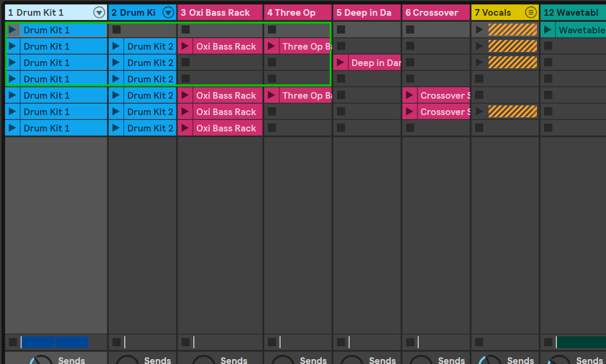Click the circular icon on the 7 Vocals header
The width and height of the screenshot is (606, 364).
(x=531, y=12)
